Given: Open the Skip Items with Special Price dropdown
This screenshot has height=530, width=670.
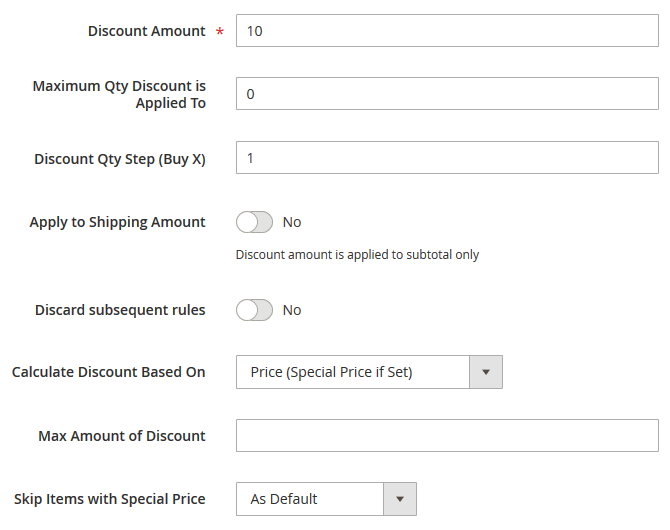Looking at the screenshot, I should pos(310,499).
